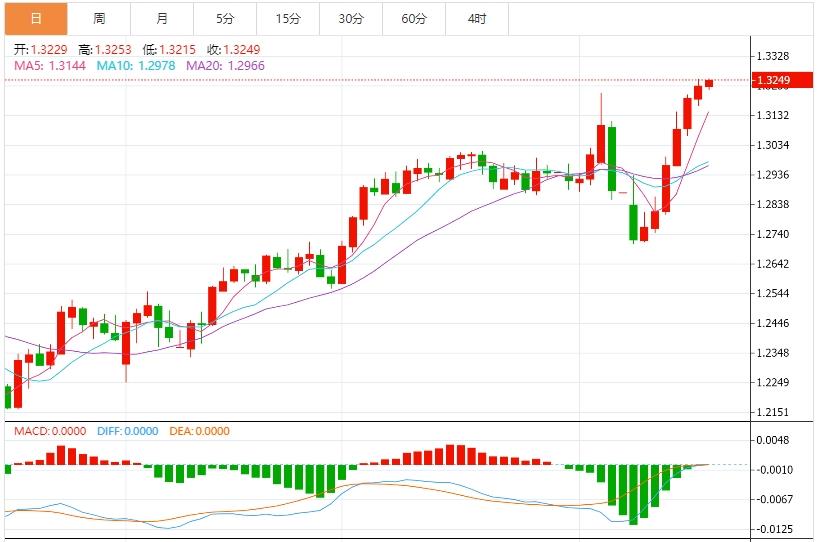Select the 日 (daily) timeframe tab
Image resolution: width=819 pixels, height=542 pixels.
click(35, 18)
